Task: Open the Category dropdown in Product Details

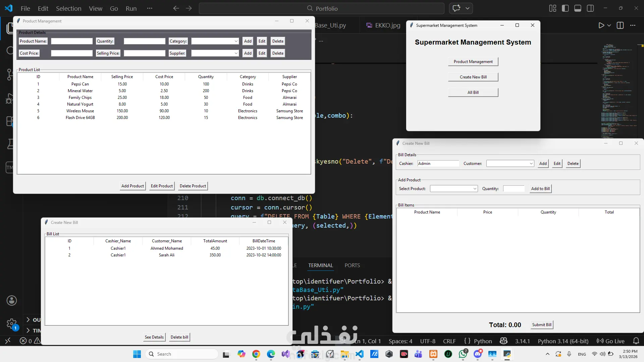Action: [x=236, y=41]
